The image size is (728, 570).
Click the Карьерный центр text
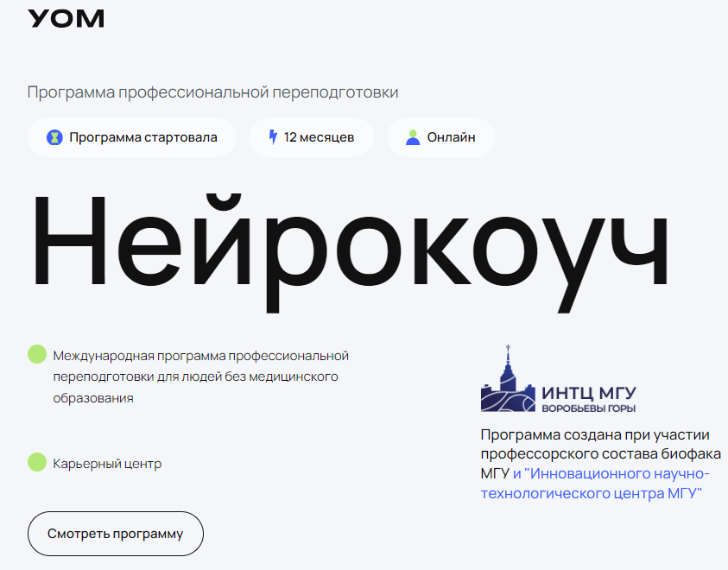pos(107,464)
